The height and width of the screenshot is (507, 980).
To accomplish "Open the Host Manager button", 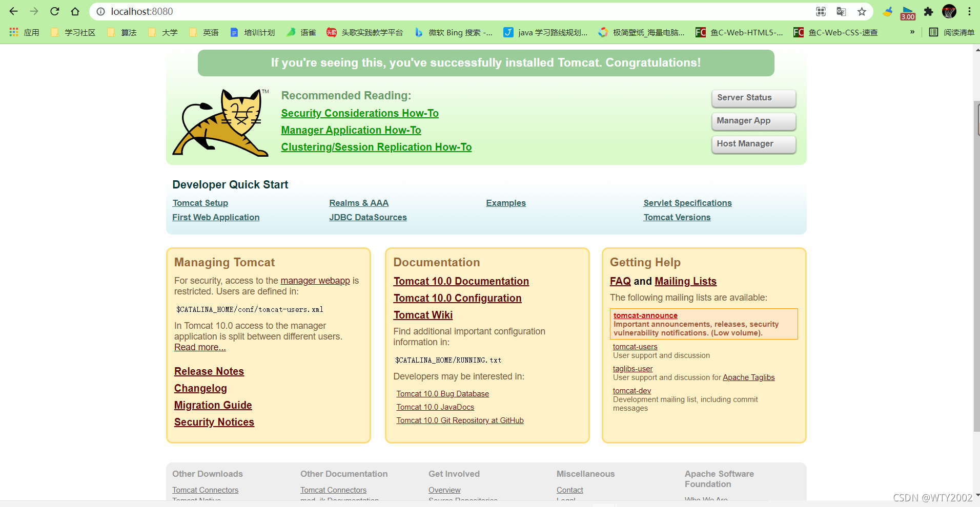I will pos(753,144).
